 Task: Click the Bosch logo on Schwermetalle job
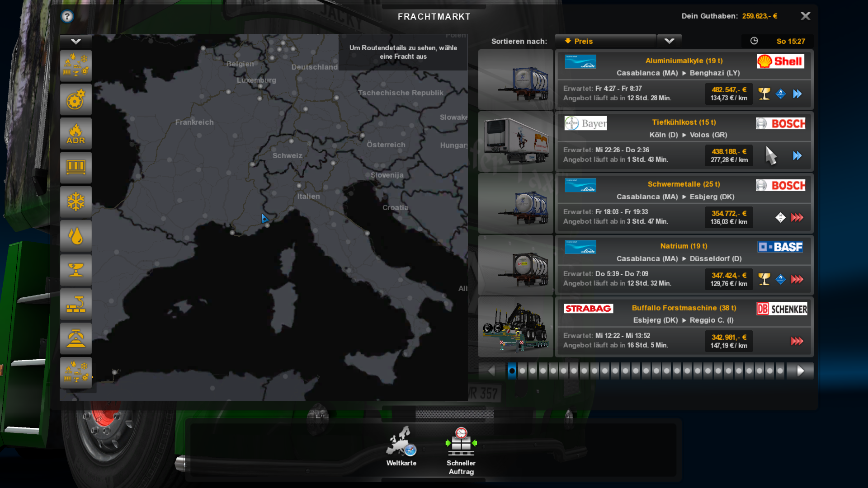coord(781,185)
